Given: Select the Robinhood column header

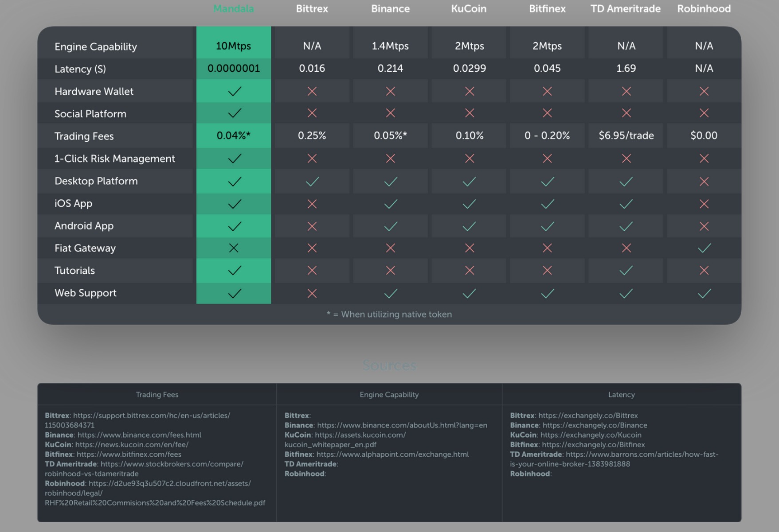Looking at the screenshot, I should coord(704,9).
